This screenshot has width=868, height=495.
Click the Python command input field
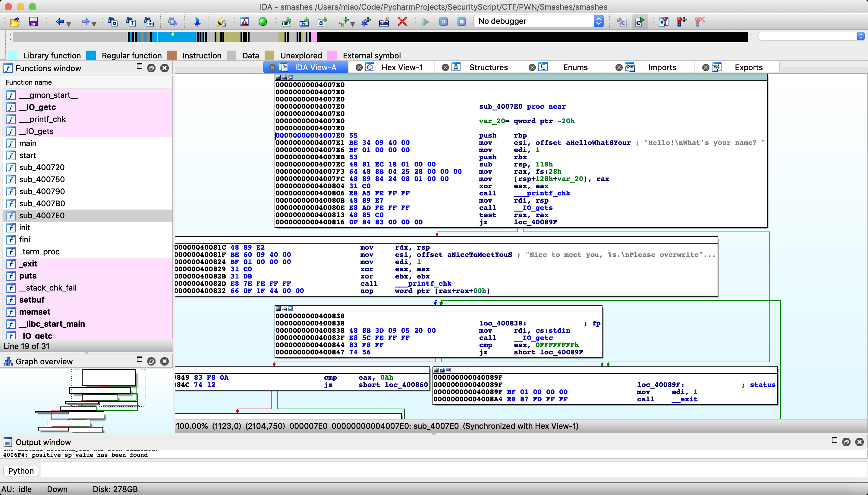click(453, 471)
